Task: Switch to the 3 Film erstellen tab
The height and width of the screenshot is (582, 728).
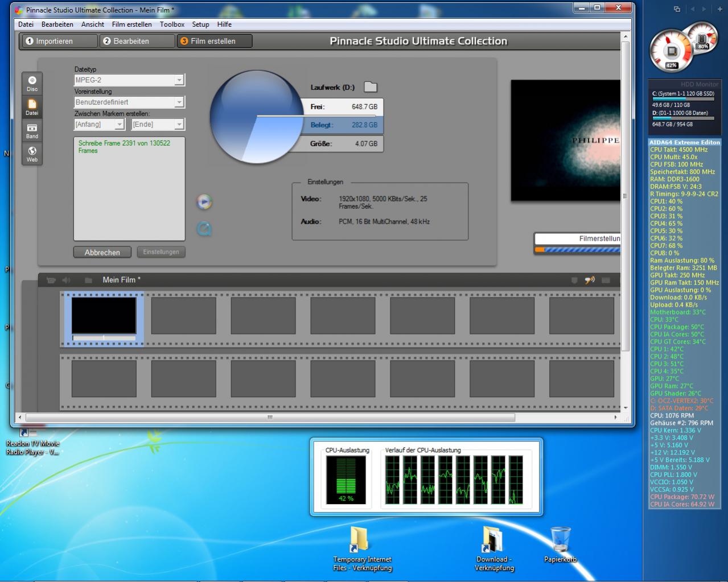Action: coord(214,41)
